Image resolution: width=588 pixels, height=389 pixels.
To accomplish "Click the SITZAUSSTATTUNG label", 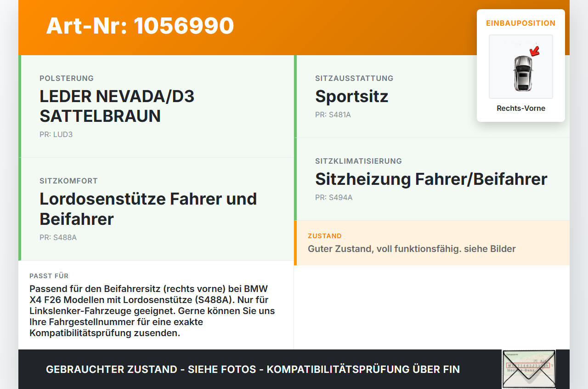I will [x=354, y=78].
